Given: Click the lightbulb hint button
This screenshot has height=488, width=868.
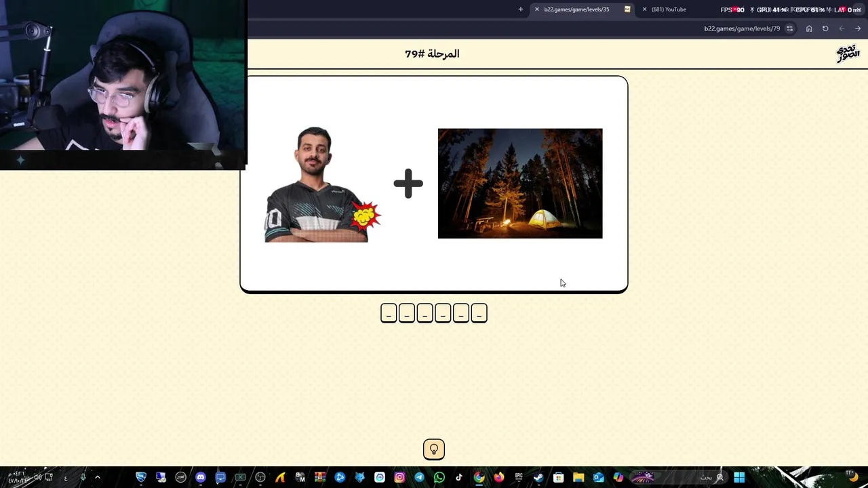Looking at the screenshot, I should tap(434, 449).
